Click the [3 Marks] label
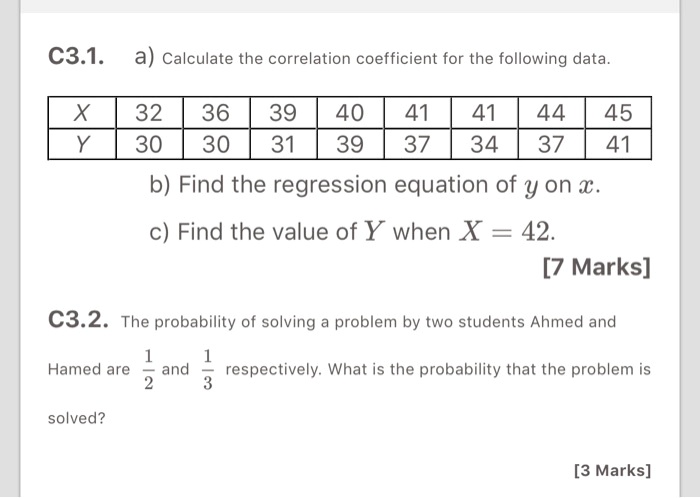Viewport: 700px width, 498px height. coord(612,469)
